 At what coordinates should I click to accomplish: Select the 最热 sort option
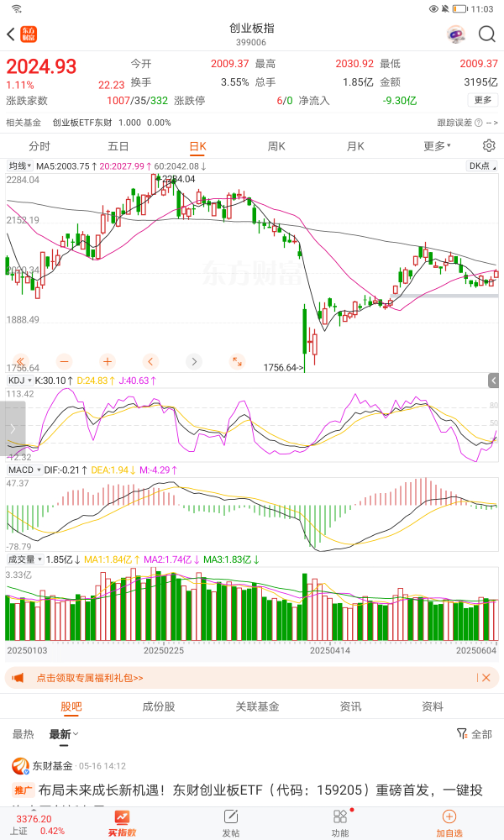click(24, 734)
